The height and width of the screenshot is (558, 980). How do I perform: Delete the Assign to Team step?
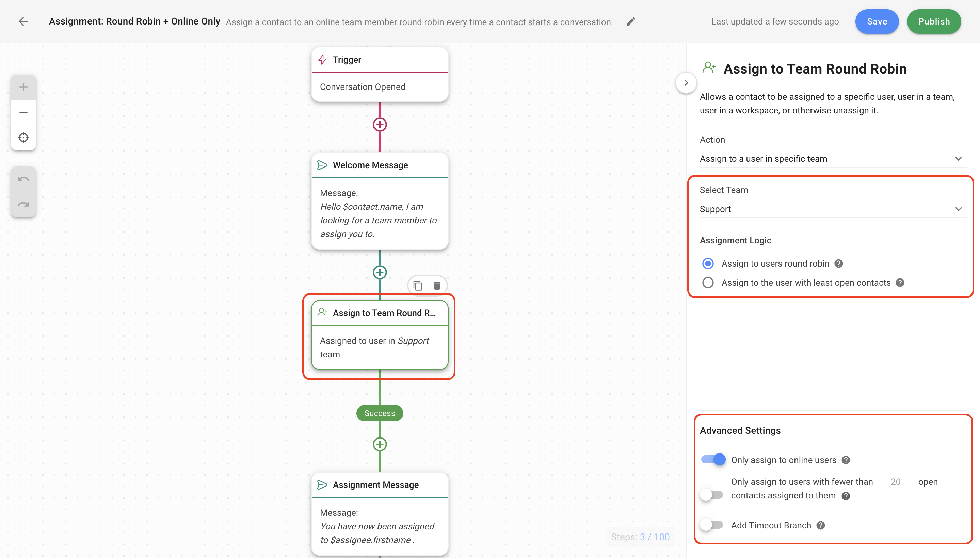pos(437,286)
